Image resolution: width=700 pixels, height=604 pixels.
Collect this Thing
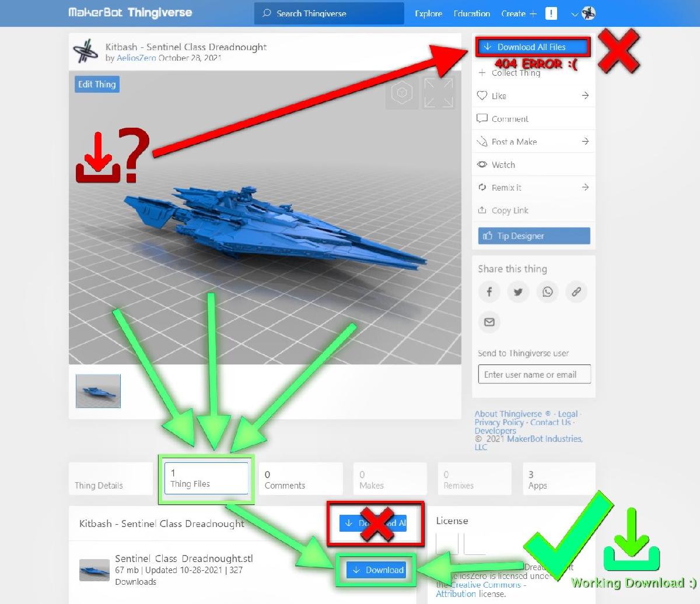(x=510, y=73)
